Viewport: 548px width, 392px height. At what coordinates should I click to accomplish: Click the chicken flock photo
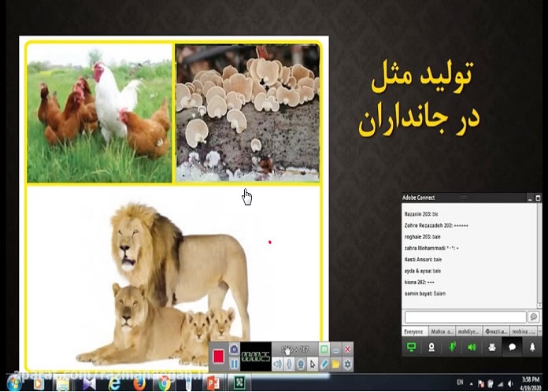(99, 113)
